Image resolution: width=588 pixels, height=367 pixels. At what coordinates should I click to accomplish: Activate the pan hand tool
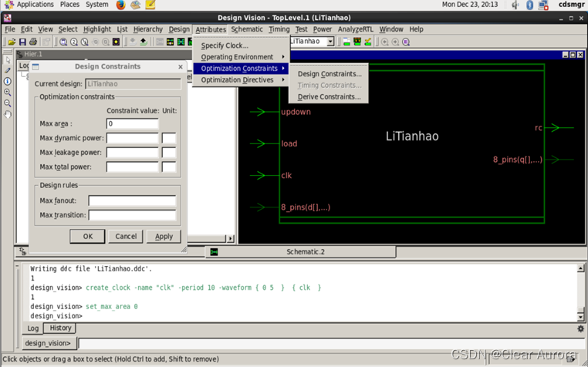pyautogui.click(x=8, y=114)
